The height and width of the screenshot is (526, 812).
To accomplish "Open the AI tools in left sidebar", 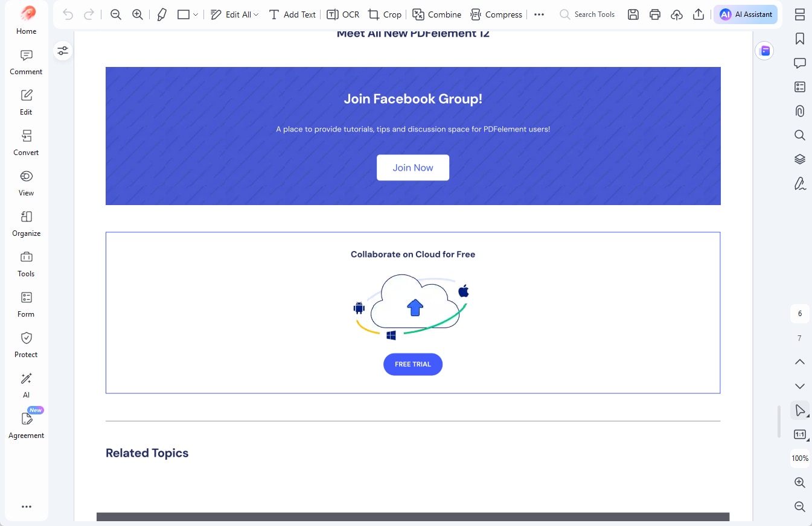I will (27, 385).
